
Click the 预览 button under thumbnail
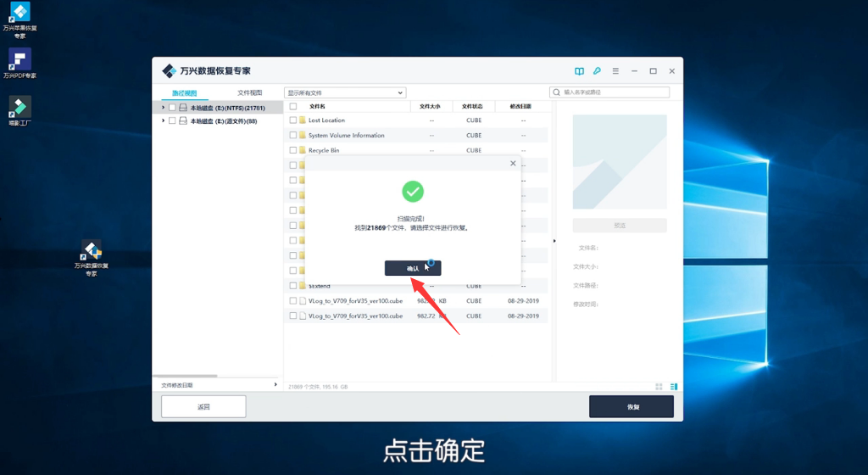point(620,226)
